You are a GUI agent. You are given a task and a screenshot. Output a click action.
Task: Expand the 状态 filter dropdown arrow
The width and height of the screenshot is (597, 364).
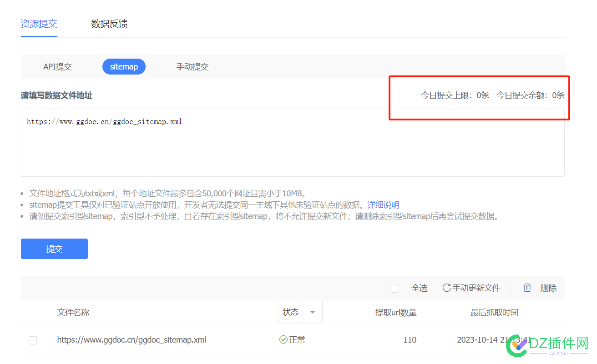pos(312,312)
